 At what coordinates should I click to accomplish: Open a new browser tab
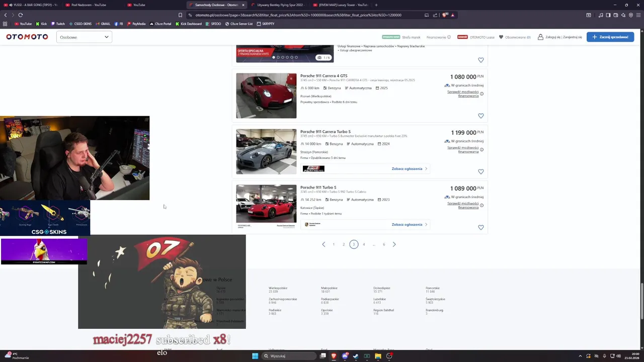pos(376,5)
